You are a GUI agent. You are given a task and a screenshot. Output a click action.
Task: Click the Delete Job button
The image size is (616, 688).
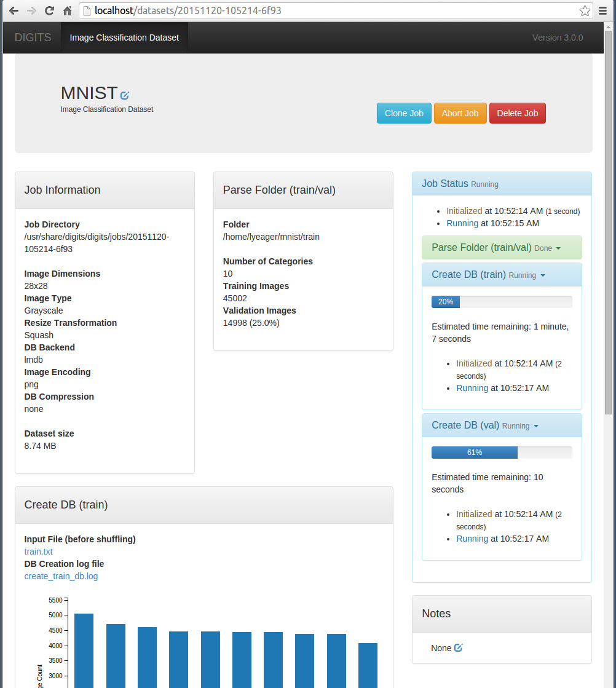click(x=517, y=113)
